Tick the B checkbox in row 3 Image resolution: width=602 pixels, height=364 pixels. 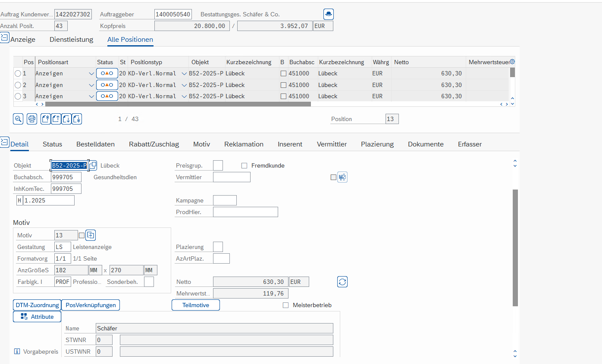click(x=283, y=96)
